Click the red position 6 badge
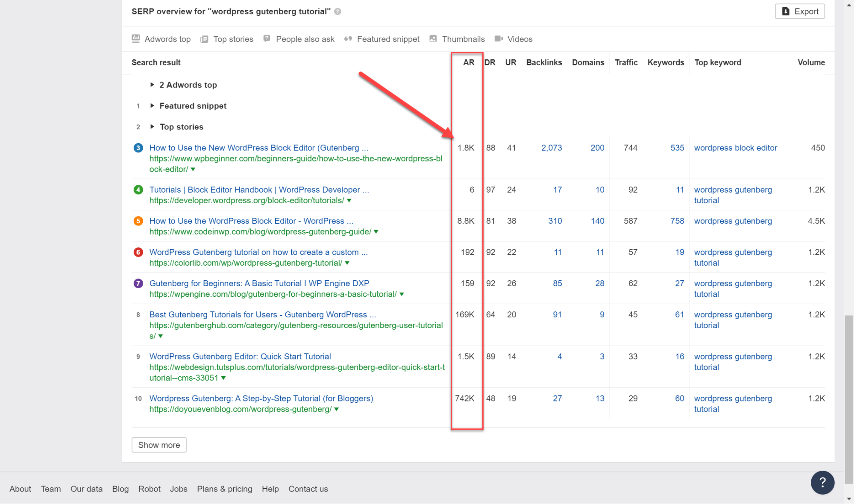This screenshot has width=854, height=504. (x=138, y=252)
